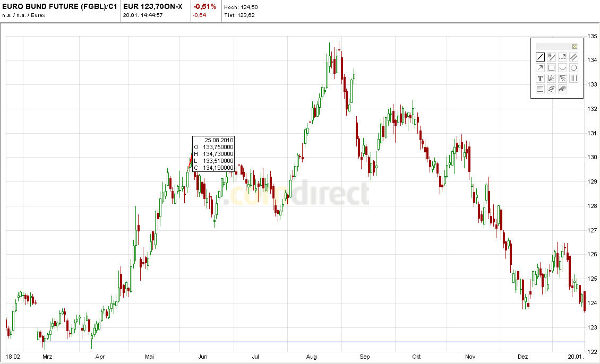Screen dimensions: 600x364
Task: Click the 25.08.2010 OHLC info box
Action: click(x=213, y=154)
